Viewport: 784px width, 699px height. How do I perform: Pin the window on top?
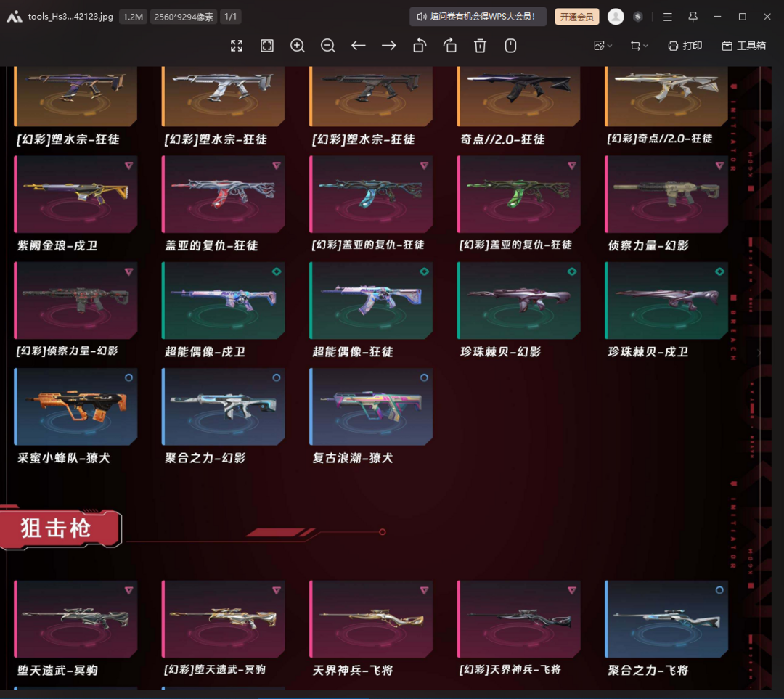pos(693,17)
